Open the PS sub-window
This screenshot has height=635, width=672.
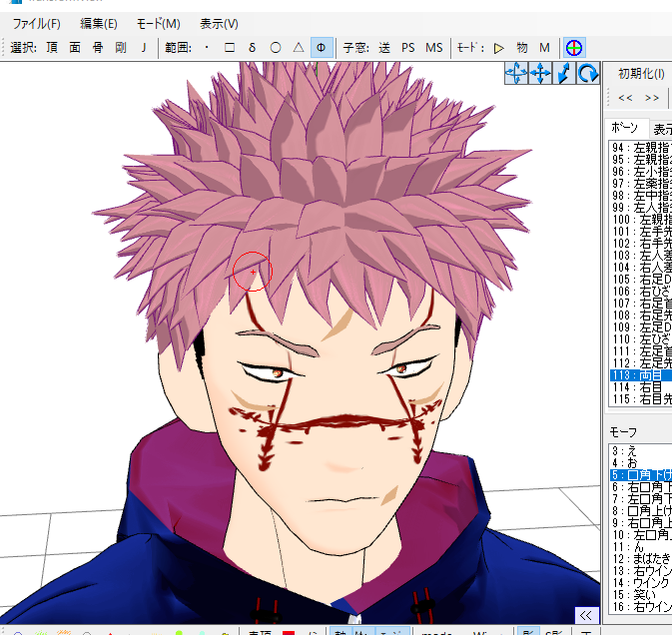408,48
